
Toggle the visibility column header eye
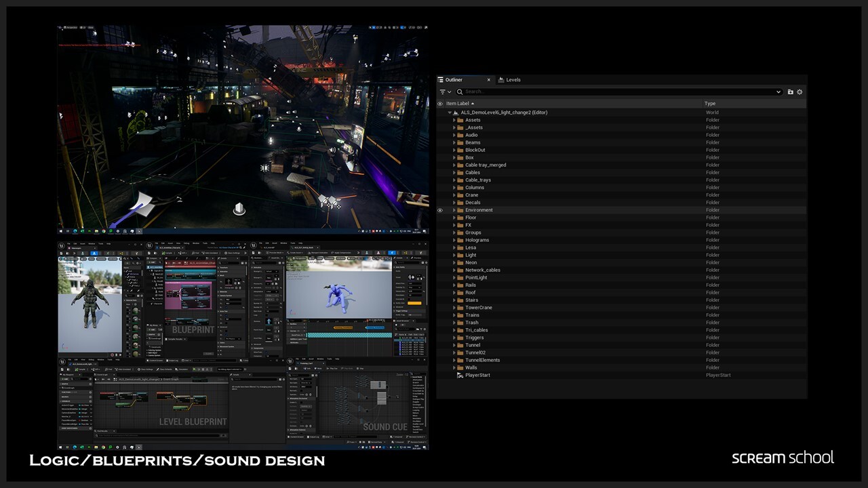pyautogui.click(x=440, y=104)
